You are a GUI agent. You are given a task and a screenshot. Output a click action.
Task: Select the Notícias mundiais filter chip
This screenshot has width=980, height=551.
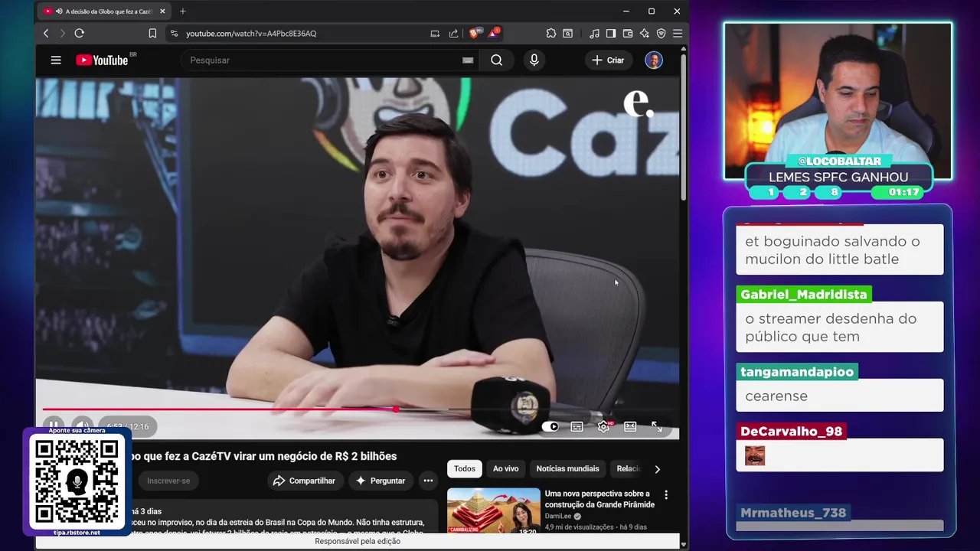pos(567,469)
